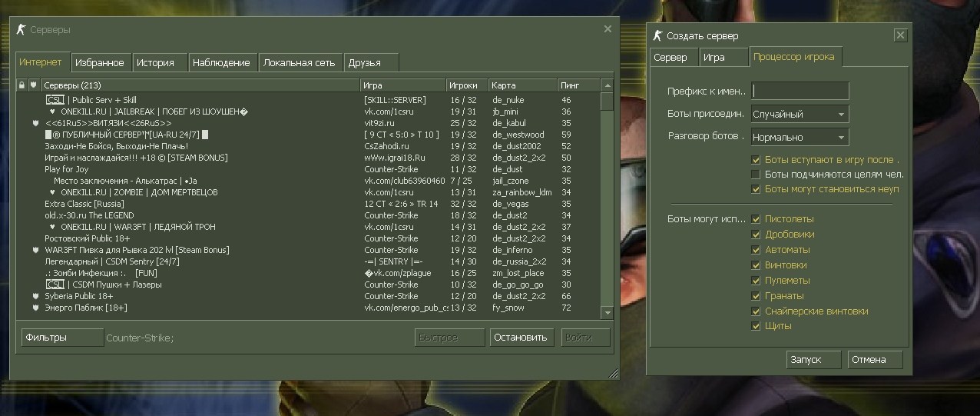Select the Друзья tab
Screen dimensions: 980x416
(372, 62)
